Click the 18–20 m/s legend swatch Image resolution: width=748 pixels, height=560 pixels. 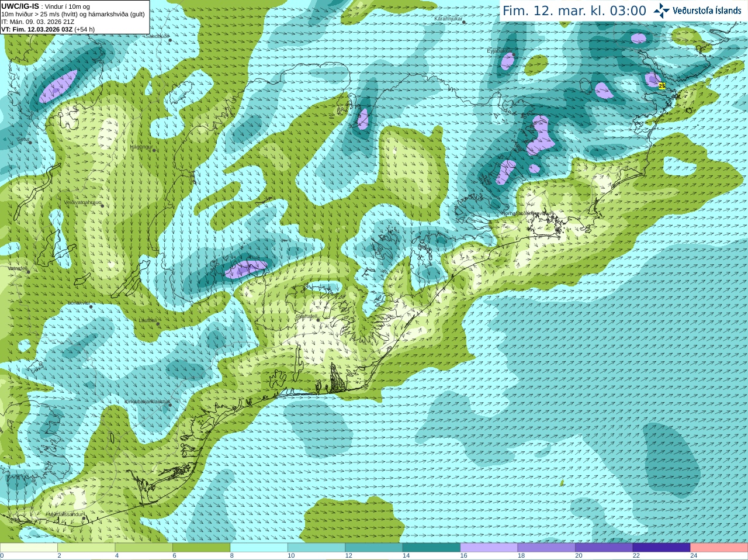(546, 548)
